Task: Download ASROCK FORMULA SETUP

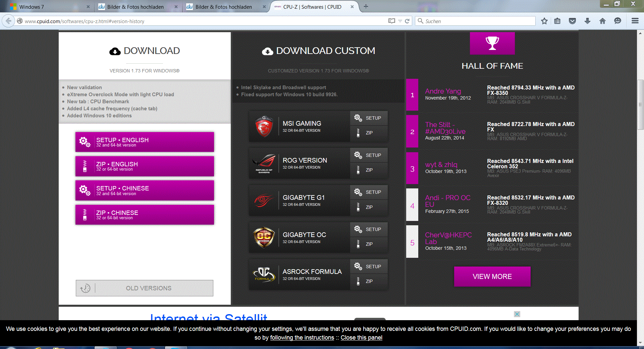Action: pyautogui.click(x=369, y=267)
